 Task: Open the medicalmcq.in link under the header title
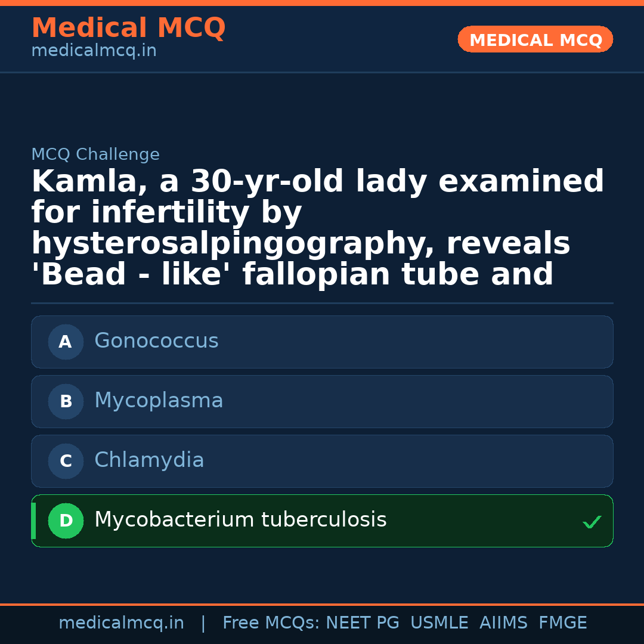pyautogui.click(x=94, y=51)
